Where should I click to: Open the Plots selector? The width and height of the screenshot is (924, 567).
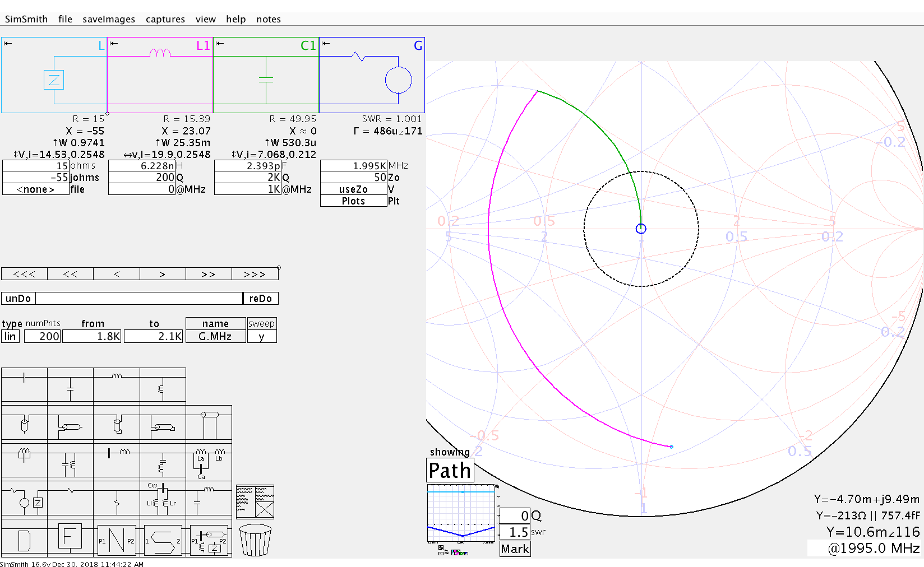point(354,201)
